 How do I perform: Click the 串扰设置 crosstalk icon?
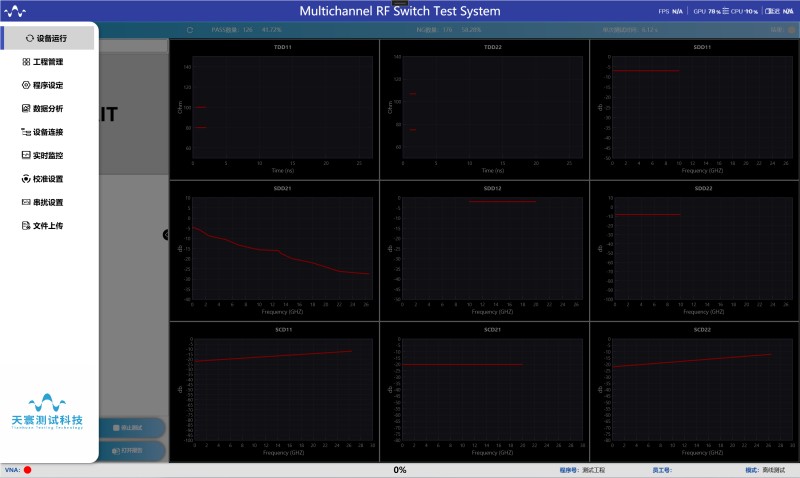coord(26,202)
